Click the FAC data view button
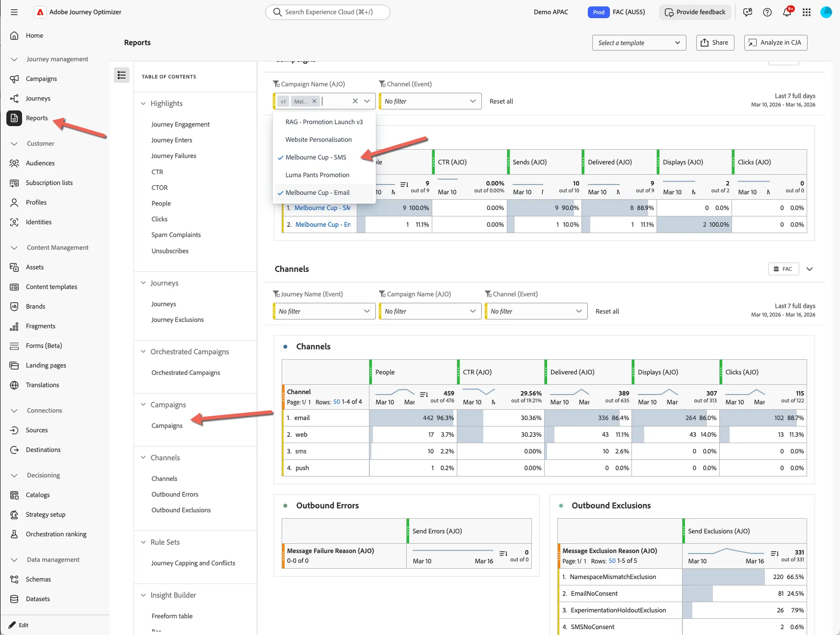Viewport: 840px width, 635px height. click(x=784, y=269)
